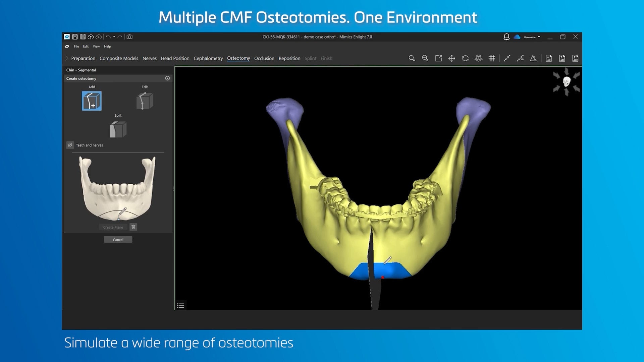Viewport: 644px width, 362px height.
Task: Expand the workflow steps chevron
Action: (67, 58)
